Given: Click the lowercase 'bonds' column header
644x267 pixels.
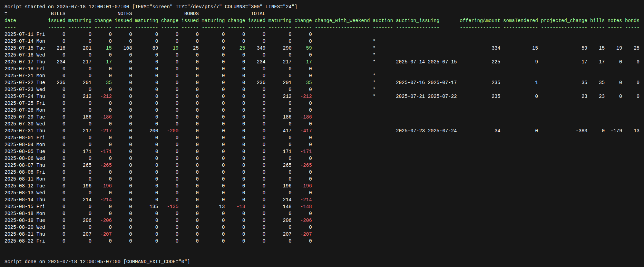Looking at the screenshot, I should pos(632,21).
